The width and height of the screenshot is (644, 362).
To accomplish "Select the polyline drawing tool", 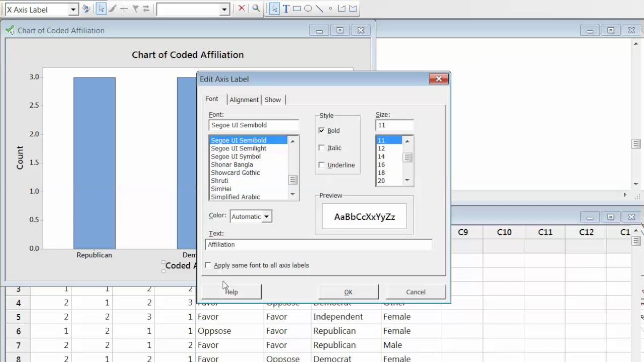I will tap(342, 9).
